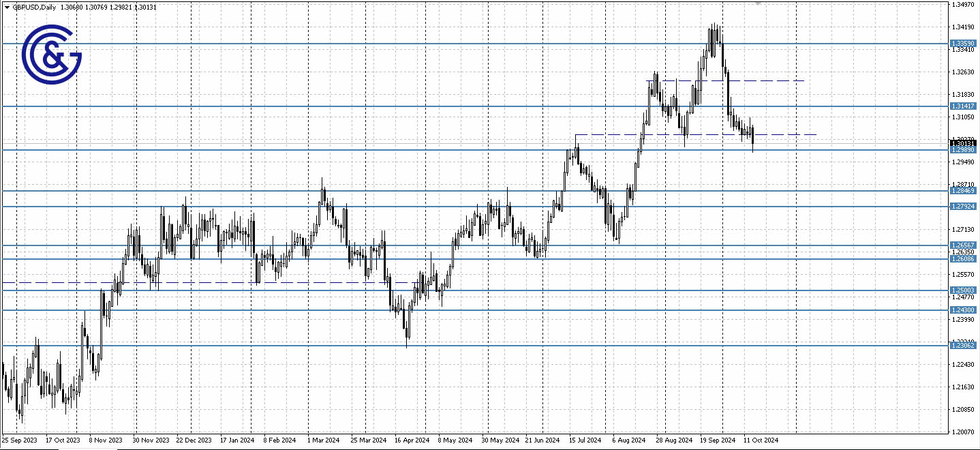This screenshot has width=980, height=450.
Task: Click the 1.29880 support level label
Action: point(964,150)
